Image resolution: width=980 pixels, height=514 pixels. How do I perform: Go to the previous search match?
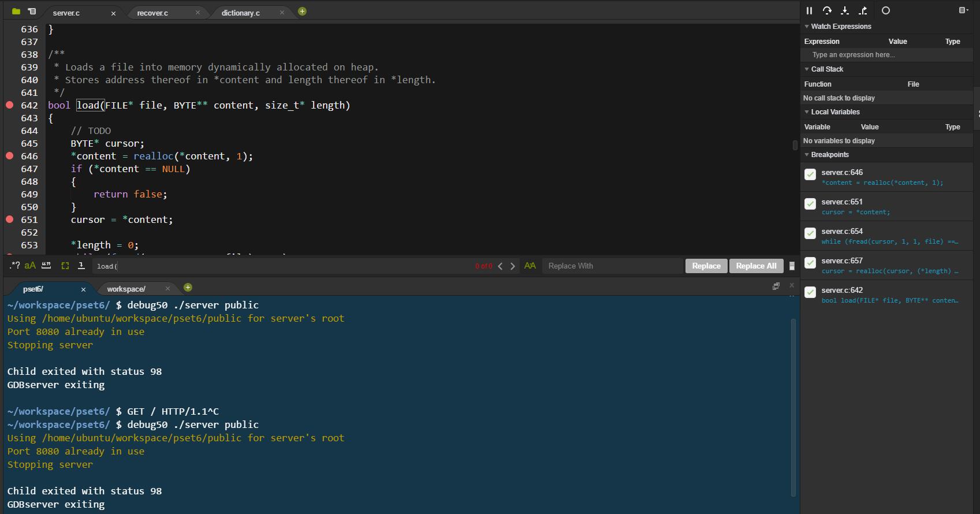500,266
